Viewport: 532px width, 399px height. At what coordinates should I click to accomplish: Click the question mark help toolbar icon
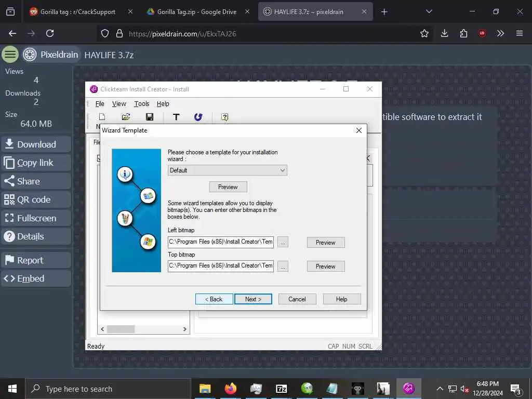point(224,117)
